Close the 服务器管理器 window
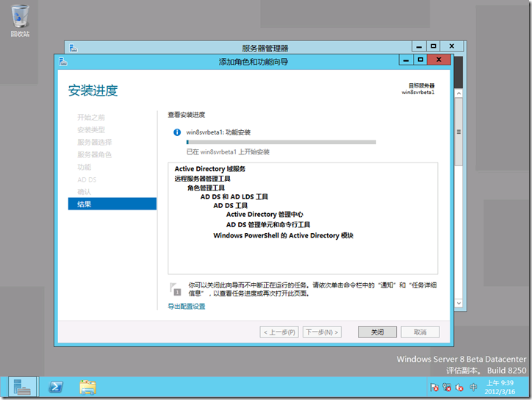This screenshot has height=400, width=532. point(452,46)
